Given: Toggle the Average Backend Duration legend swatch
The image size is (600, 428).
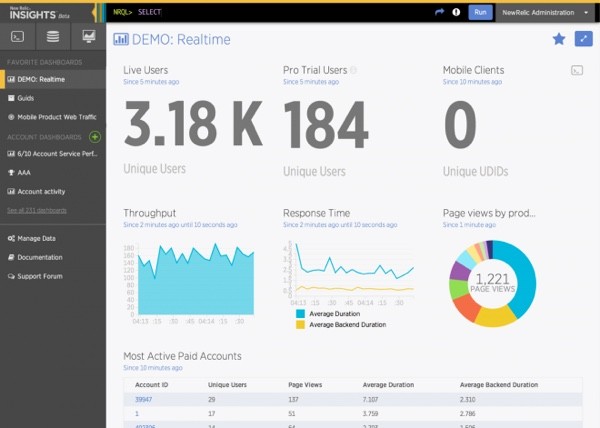Looking at the screenshot, I should (x=300, y=325).
